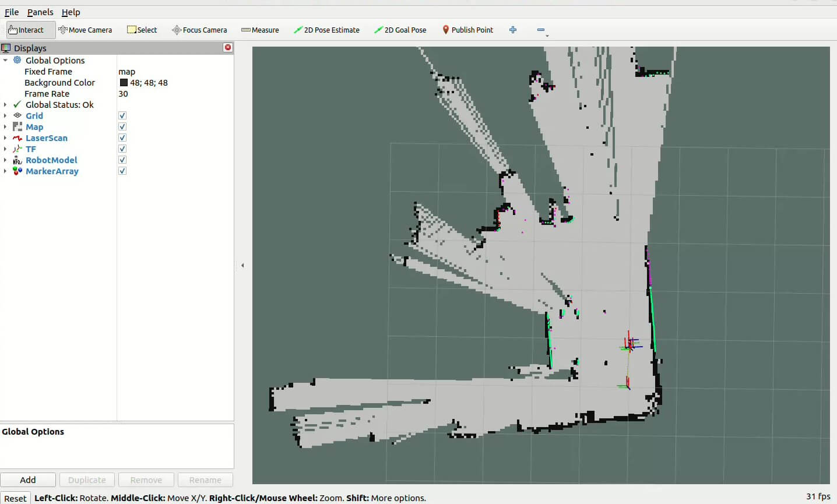Click the plus icon to add tool
Viewport: 837px width, 504px height.
[513, 30]
